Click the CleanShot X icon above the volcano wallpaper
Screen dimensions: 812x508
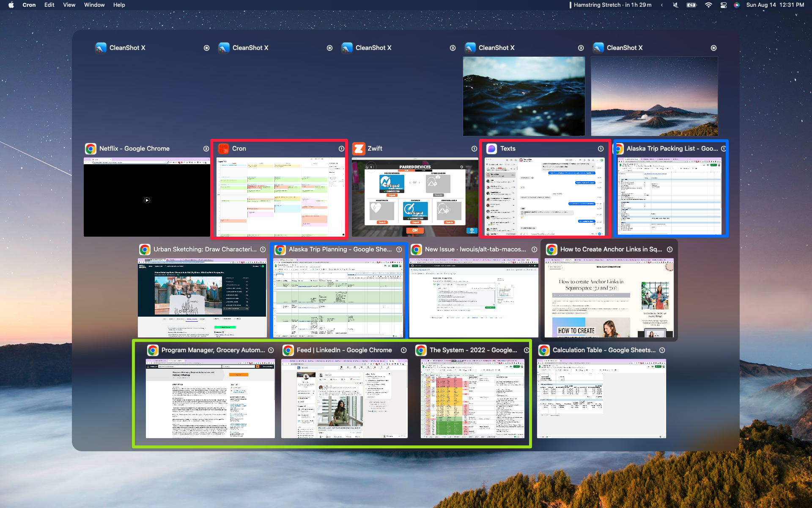pyautogui.click(x=598, y=48)
